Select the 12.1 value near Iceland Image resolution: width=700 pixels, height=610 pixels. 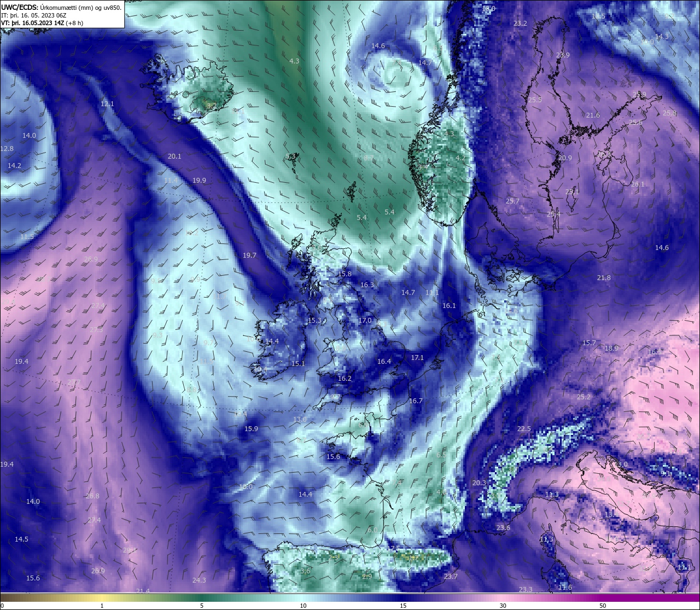pyautogui.click(x=107, y=104)
